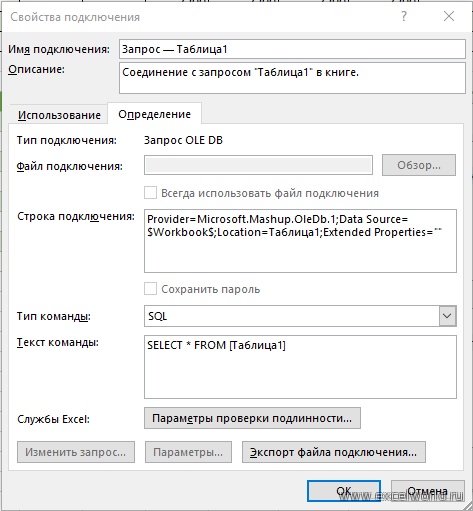Click the Обзор browse button

(419, 165)
